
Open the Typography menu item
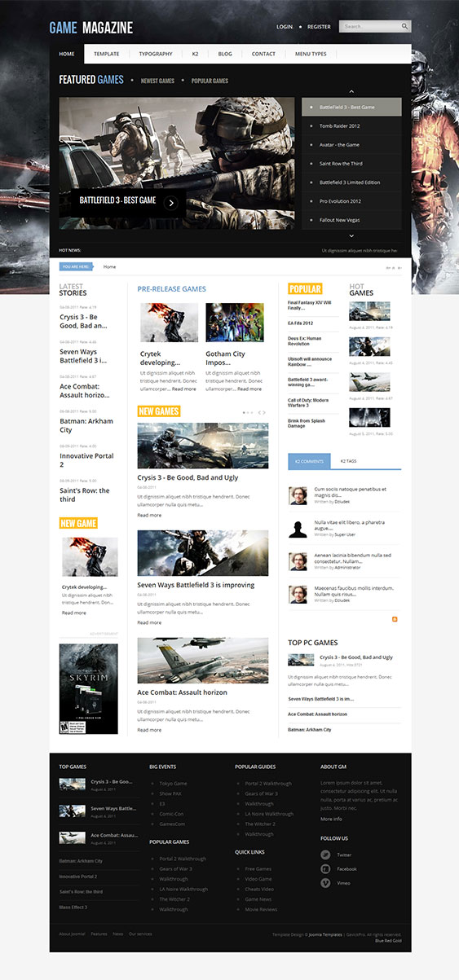156,54
